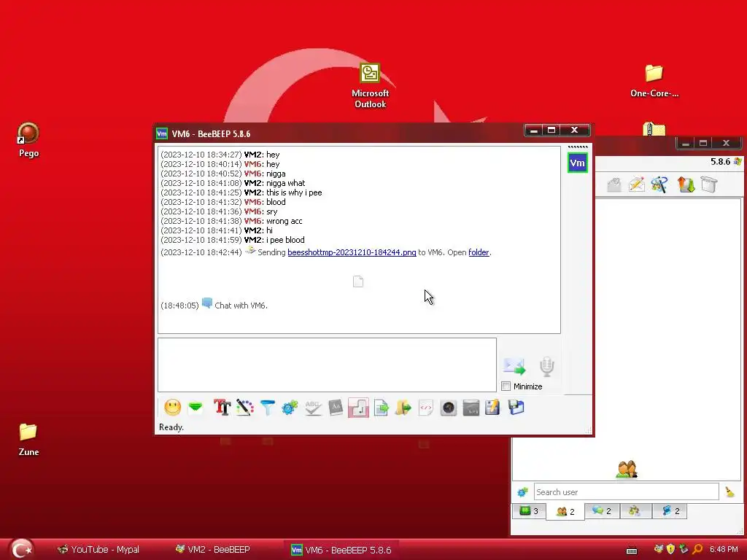Image resolution: width=747 pixels, height=560 pixels.
Task: Click the gear icon beside Search user
Action: click(x=522, y=492)
